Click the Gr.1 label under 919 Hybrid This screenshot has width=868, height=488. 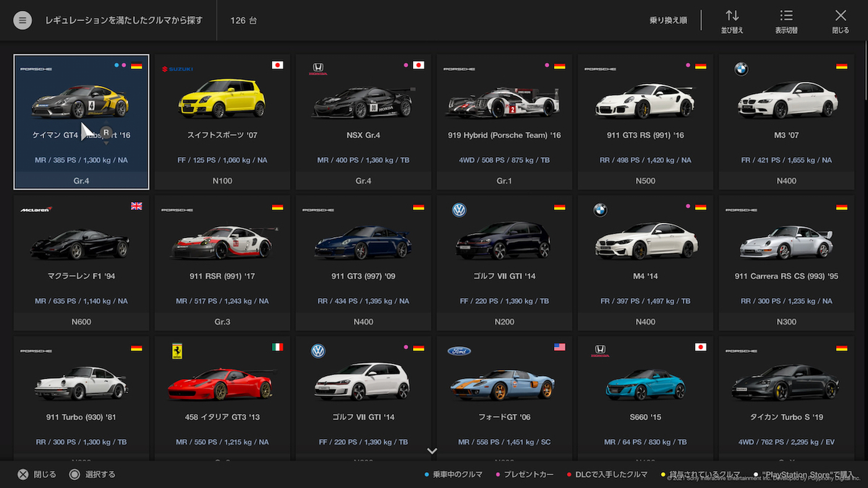click(504, 181)
